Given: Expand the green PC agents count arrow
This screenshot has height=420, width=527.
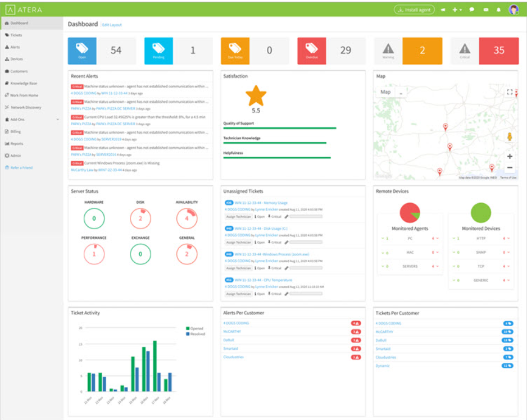Looking at the screenshot, I should [x=383, y=239].
